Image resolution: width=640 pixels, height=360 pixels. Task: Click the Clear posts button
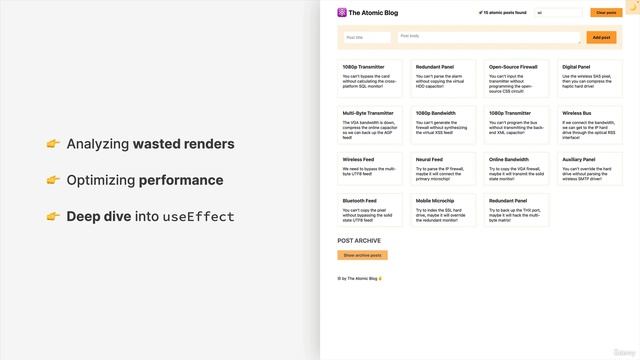(x=606, y=13)
